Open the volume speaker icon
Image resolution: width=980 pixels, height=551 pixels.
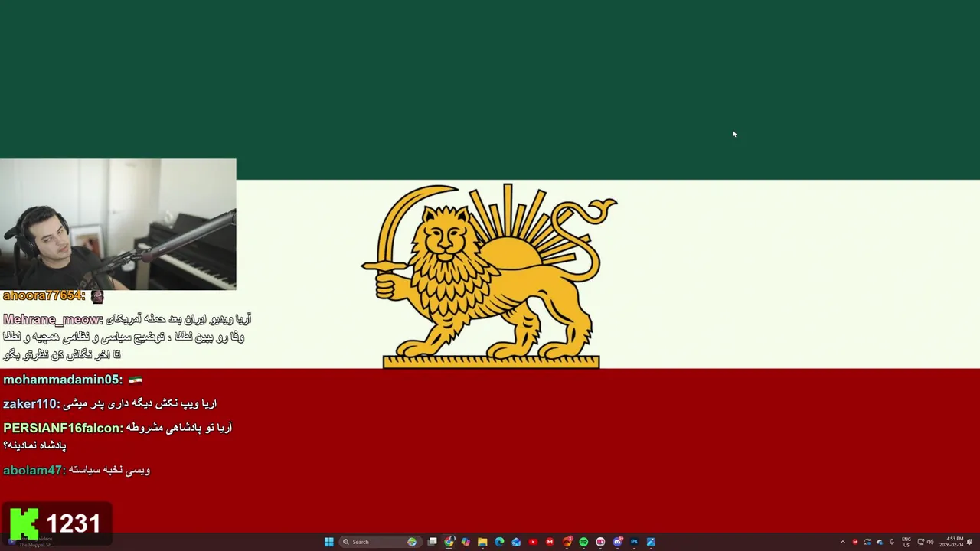point(930,542)
